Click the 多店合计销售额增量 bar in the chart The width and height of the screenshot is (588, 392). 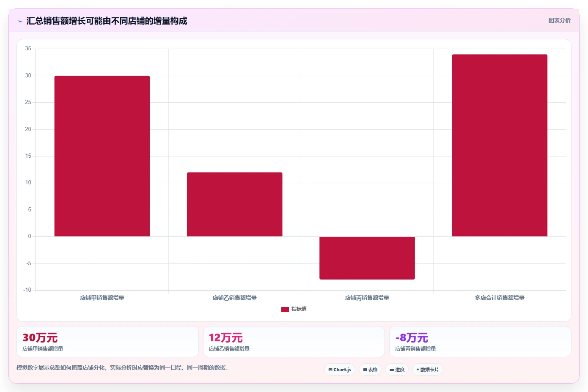[x=500, y=145]
